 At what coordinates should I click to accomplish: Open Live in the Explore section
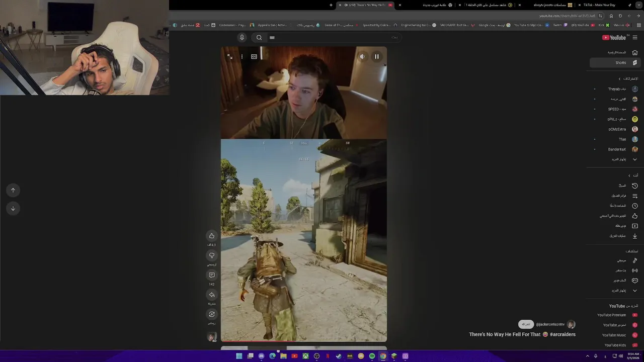[615, 270]
